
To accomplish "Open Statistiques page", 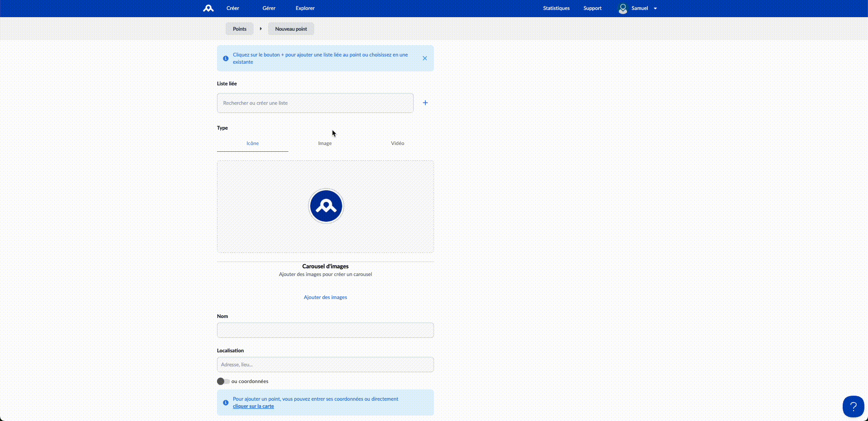I will [x=557, y=8].
